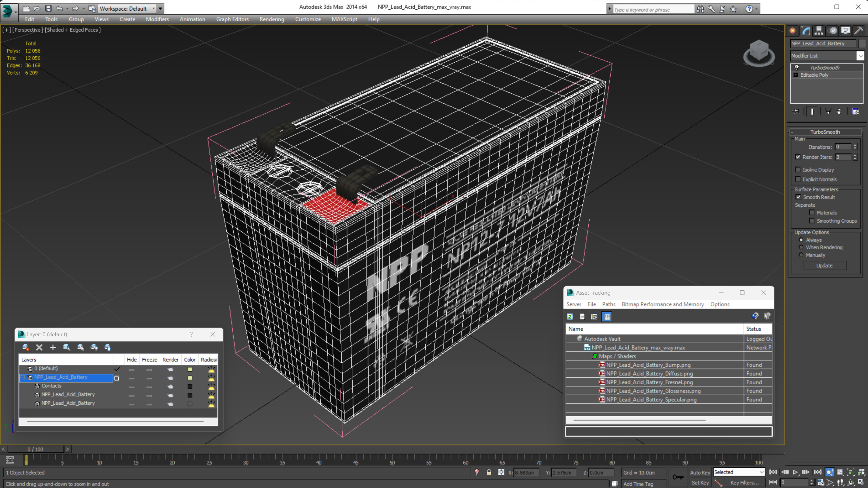Open the Paths menu in Asset Tracking
This screenshot has height=488, width=868.
(x=608, y=304)
